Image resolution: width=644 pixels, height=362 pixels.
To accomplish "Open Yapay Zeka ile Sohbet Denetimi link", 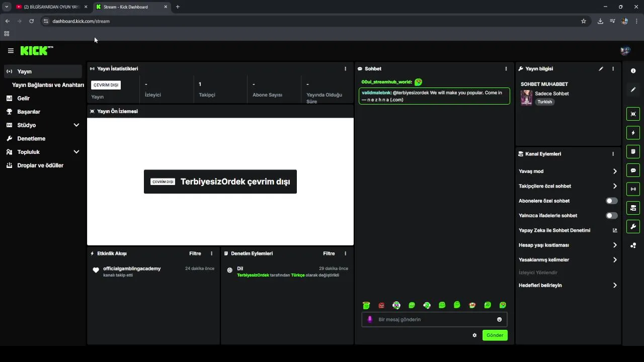I will click(x=568, y=230).
